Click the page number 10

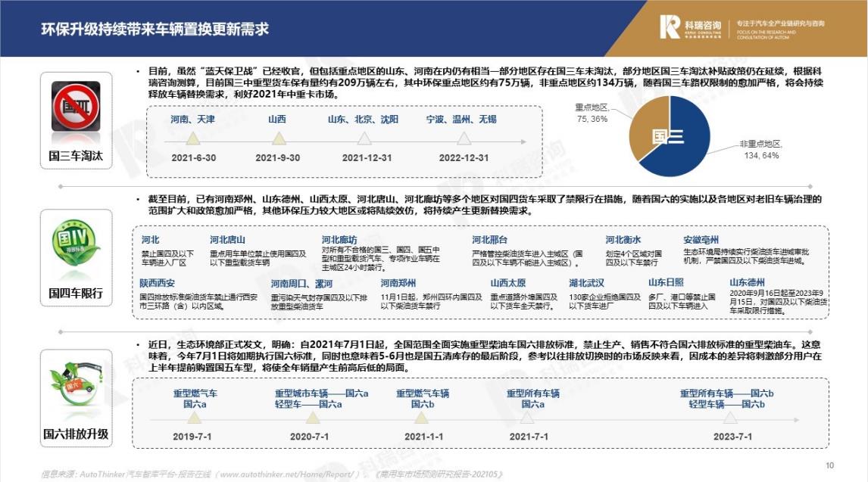pyautogui.click(x=830, y=465)
